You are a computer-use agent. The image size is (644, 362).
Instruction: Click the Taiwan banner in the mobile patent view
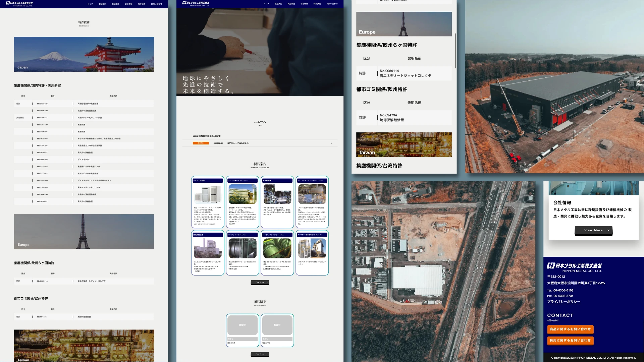pyautogui.click(x=404, y=144)
